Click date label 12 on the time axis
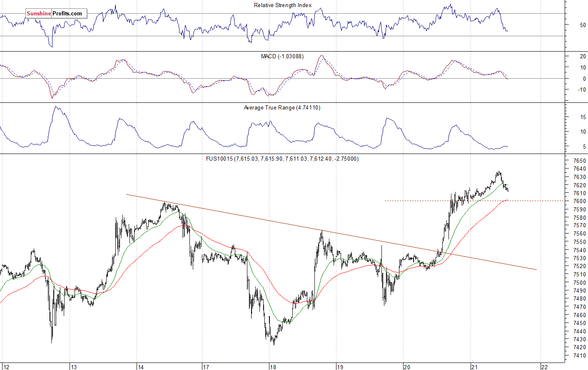The width and height of the screenshot is (588, 370). (x=6, y=367)
